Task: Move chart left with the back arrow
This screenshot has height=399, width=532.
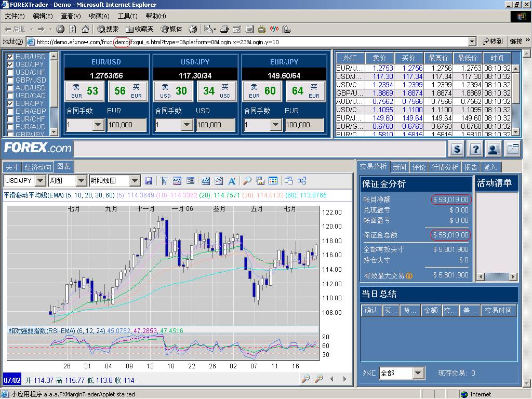Action: (332, 379)
